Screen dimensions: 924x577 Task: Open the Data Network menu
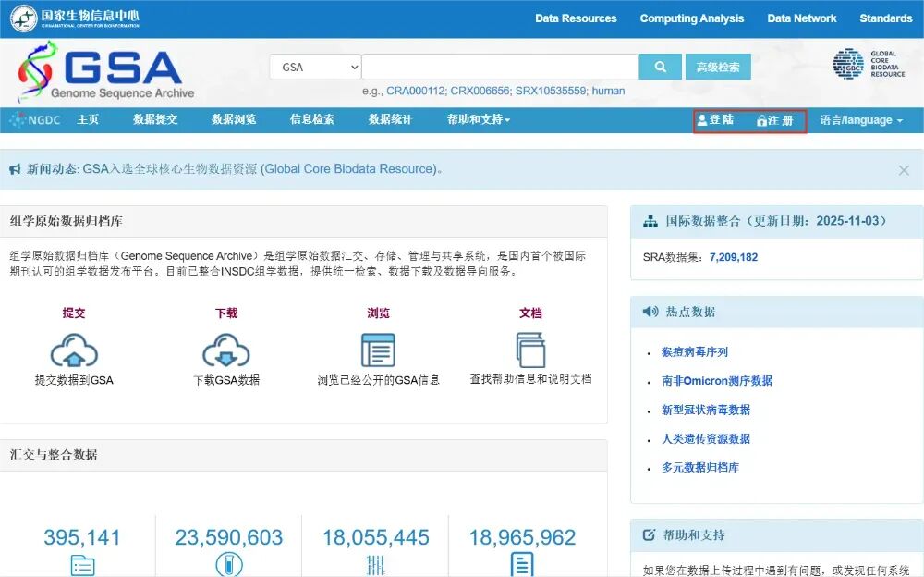[801, 18]
